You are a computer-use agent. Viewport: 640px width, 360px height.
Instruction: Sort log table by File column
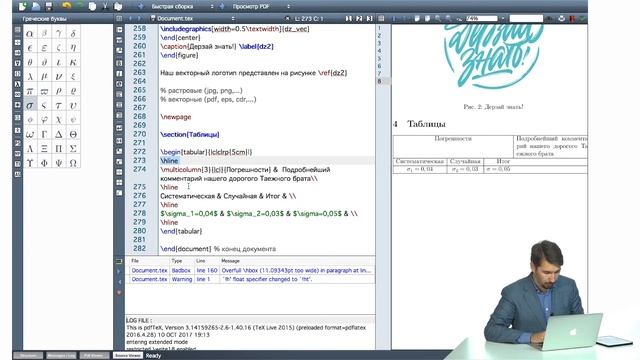(149, 261)
